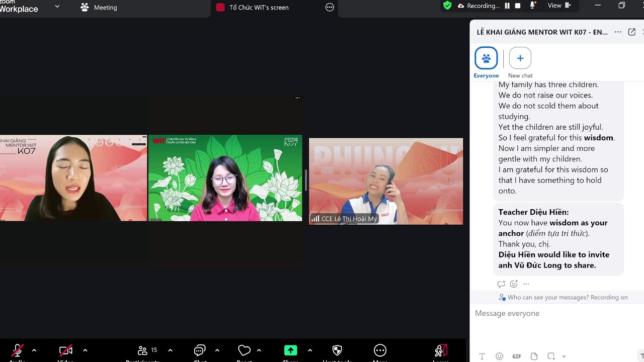The width and height of the screenshot is (644, 362).
Task: Expand chat options arrow in the toolbar
Action: (217, 350)
